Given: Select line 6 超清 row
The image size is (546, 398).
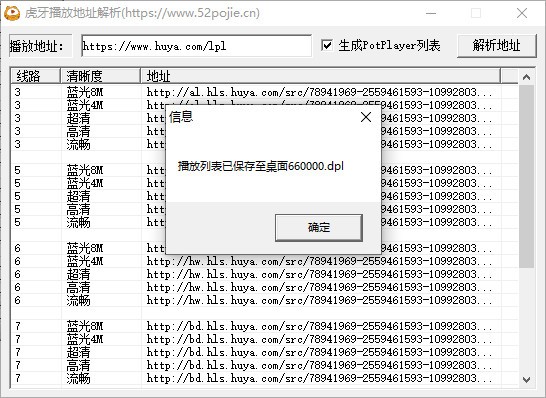Looking at the screenshot, I should (265, 274).
